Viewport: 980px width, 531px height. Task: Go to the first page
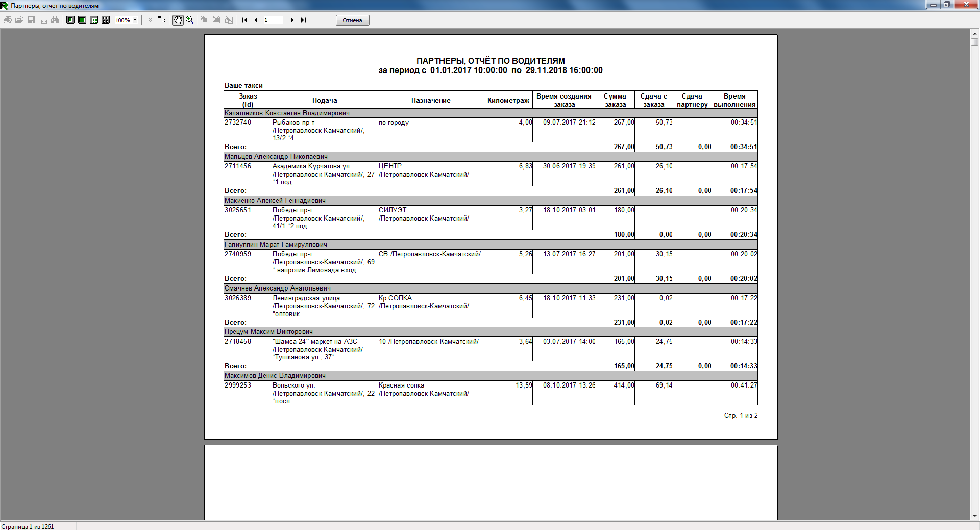[244, 20]
